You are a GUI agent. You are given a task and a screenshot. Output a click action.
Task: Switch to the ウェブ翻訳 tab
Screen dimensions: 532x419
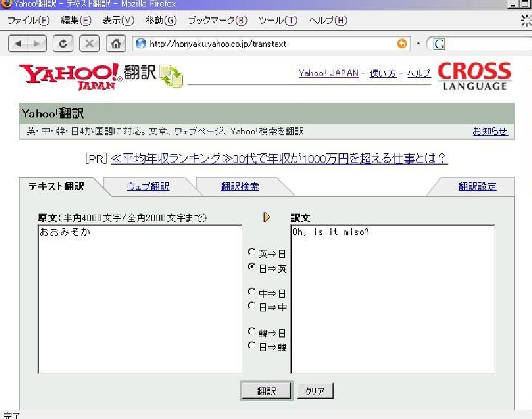[x=148, y=186]
